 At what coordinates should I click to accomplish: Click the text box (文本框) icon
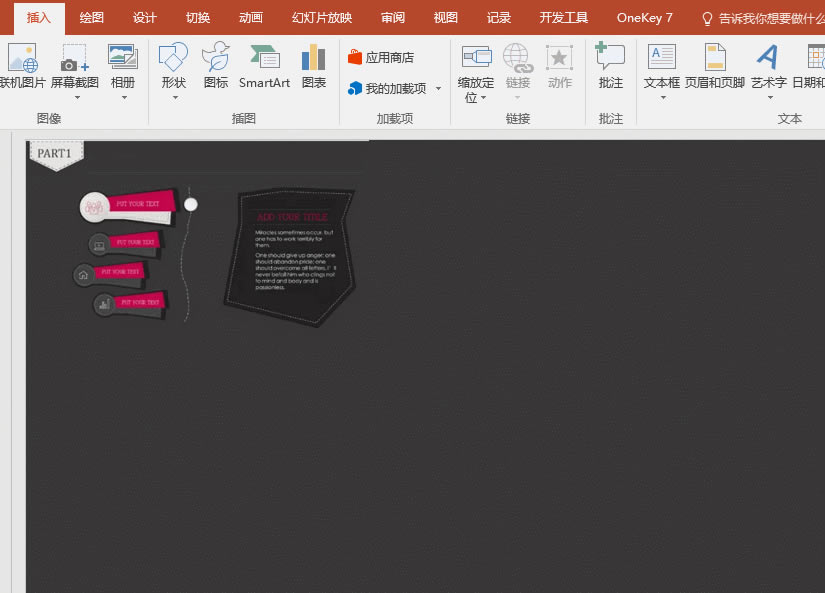click(662, 57)
